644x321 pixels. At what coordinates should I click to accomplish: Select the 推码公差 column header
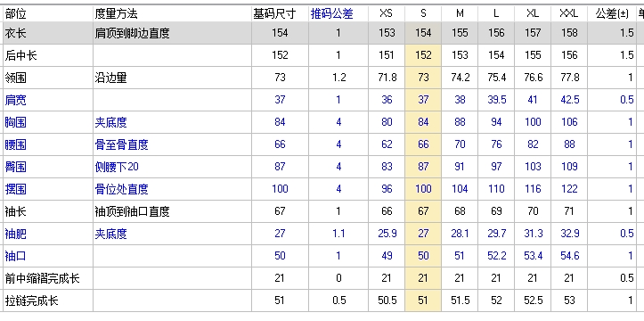(331, 14)
